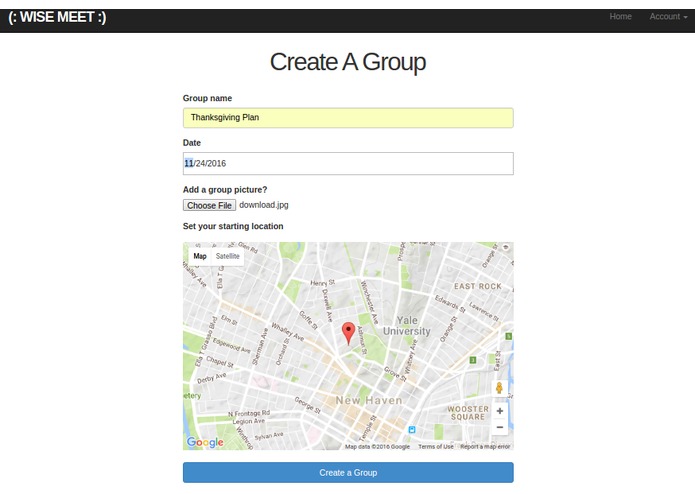This screenshot has height=494, width=695.
Task: Select the Street View pegman icon
Action: [499, 388]
